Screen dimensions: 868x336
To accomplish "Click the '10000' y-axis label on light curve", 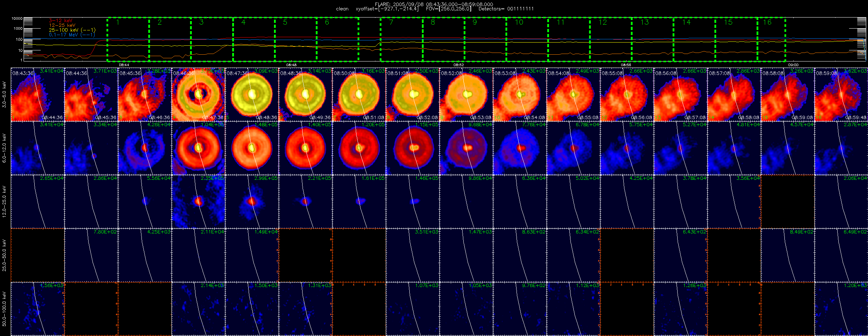I will click(17, 18).
